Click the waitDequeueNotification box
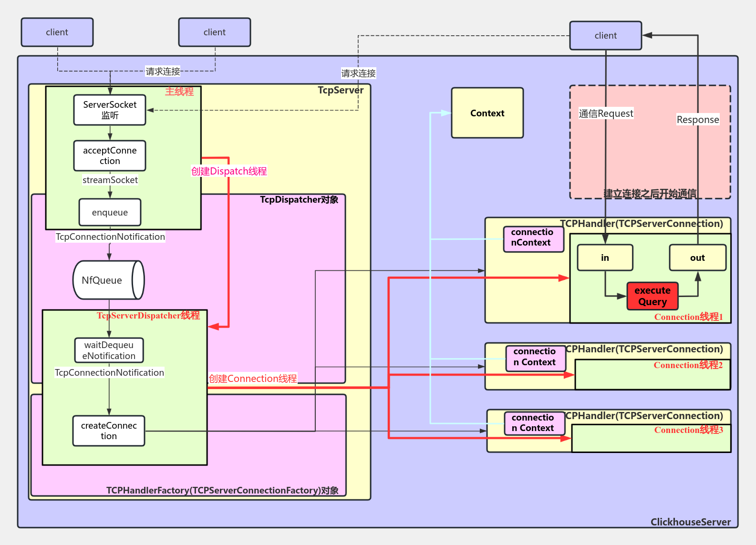Screen dimensions: 756x545 [109, 350]
